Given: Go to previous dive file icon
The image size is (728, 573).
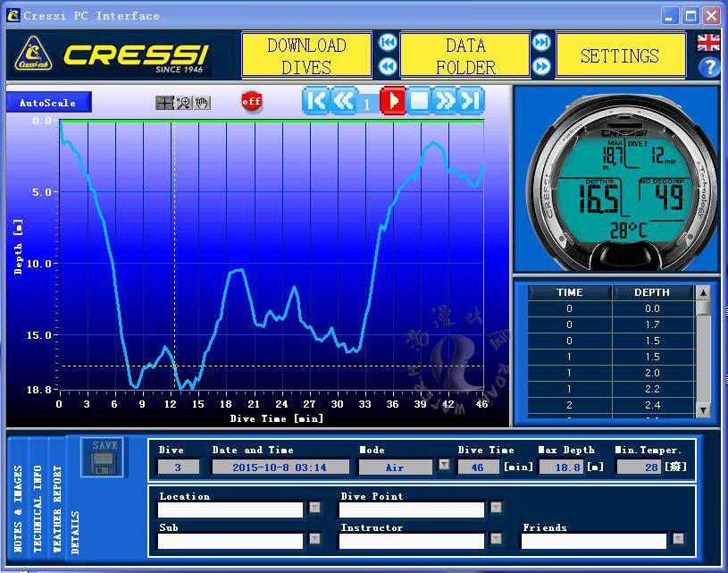Looking at the screenshot, I should tap(388, 66).
